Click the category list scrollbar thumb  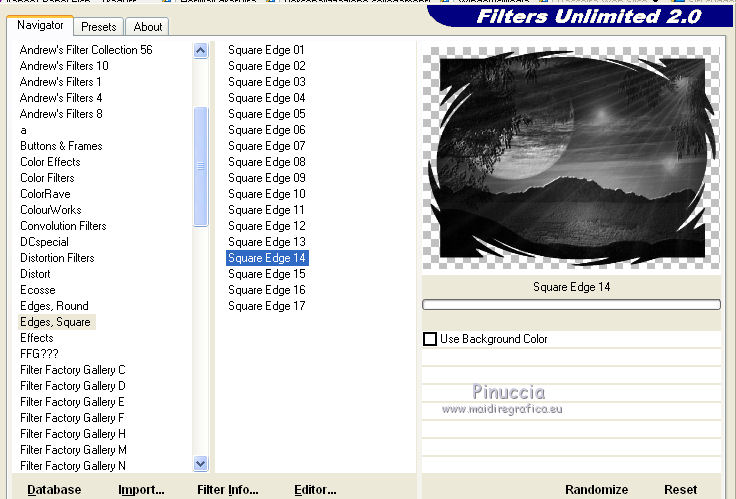200,166
